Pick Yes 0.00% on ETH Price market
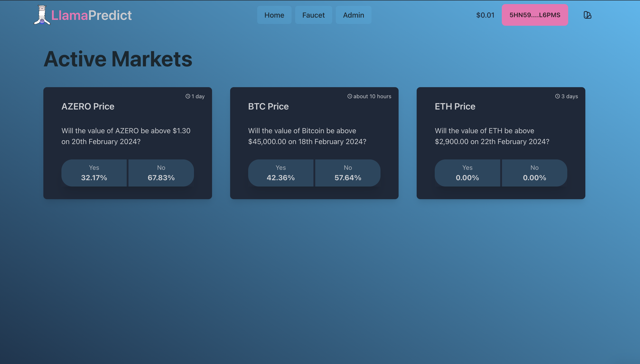Image resolution: width=640 pixels, height=364 pixels. (467, 173)
